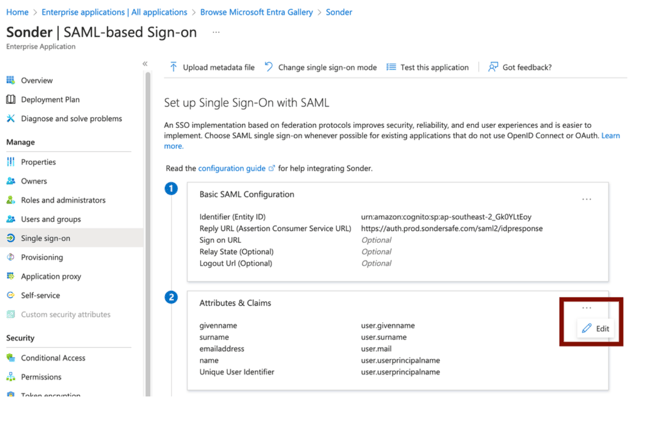Click the Change single sign-on mode icon
The height and width of the screenshot is (440, 670).
269,67
